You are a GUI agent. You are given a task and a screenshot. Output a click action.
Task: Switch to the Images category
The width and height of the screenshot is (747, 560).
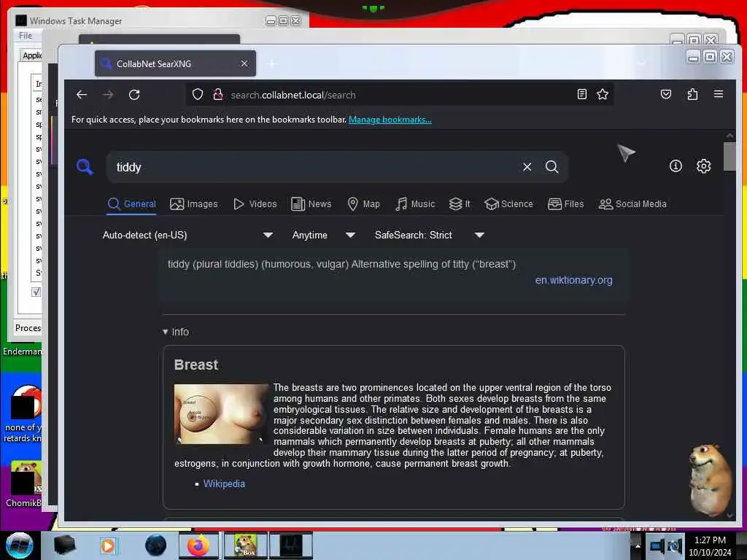coord(194,204)
